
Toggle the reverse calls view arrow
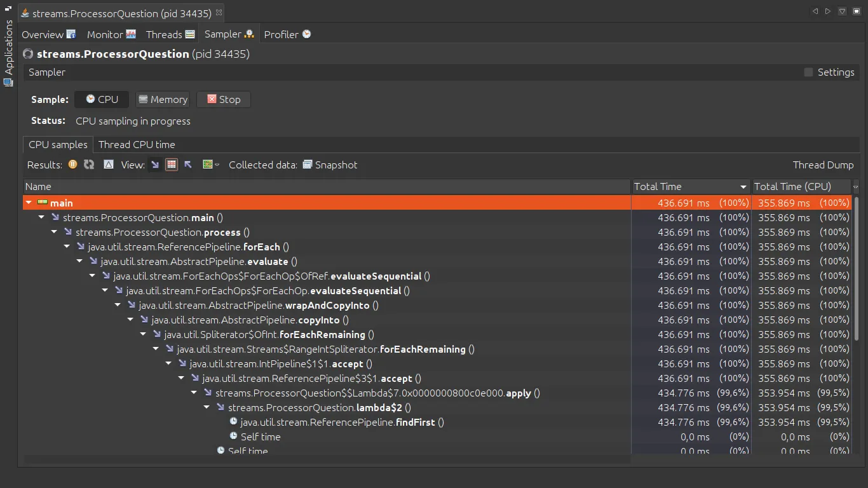point(188,165)
